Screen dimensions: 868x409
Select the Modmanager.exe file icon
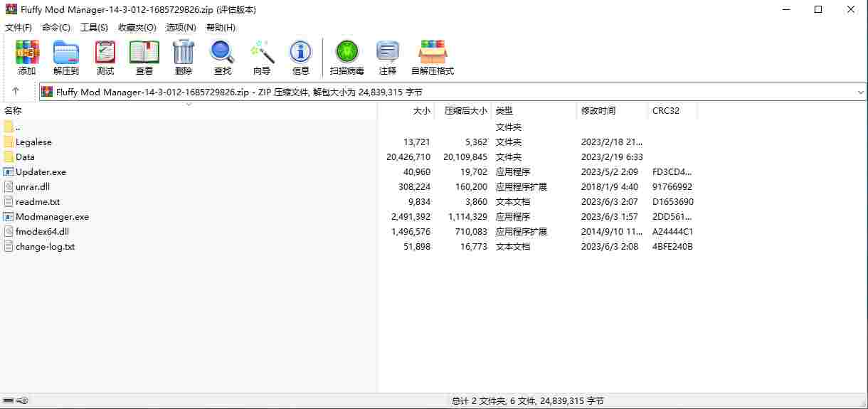pos(9,217)
